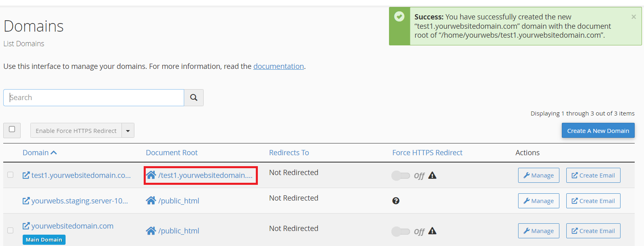The image size is (644, 246).
Task: Sort by the Document Root column header
Action: (172, 153)
